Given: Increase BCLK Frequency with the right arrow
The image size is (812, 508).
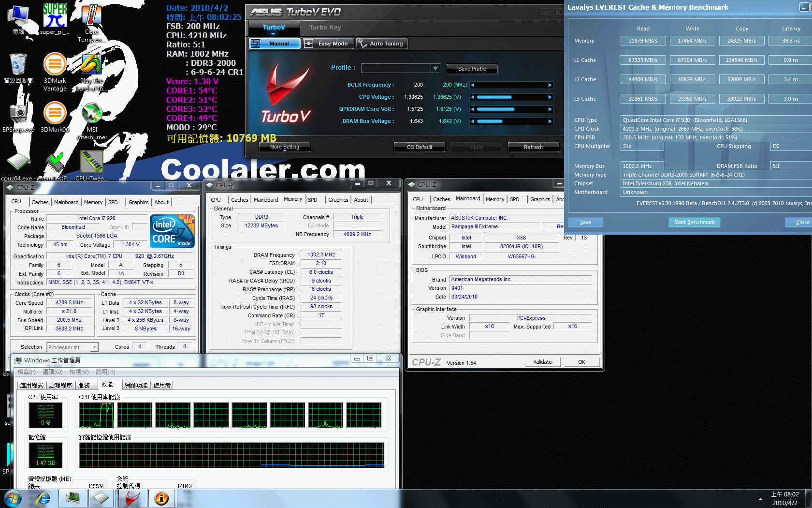Looking at the screenshot, I should point(550,85).
